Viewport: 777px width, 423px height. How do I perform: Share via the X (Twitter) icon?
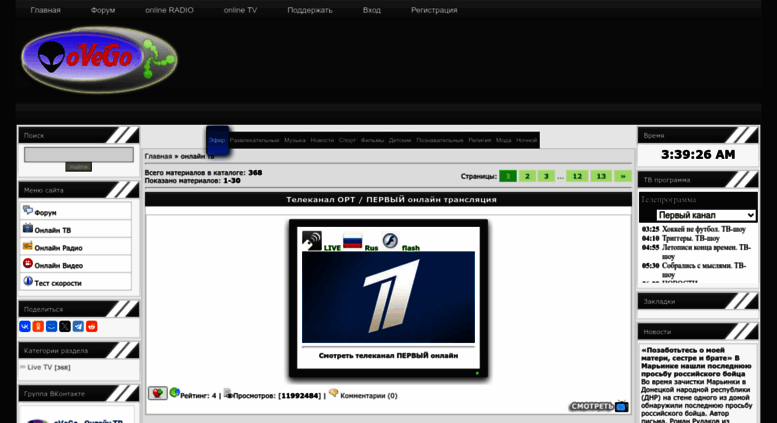65,326
